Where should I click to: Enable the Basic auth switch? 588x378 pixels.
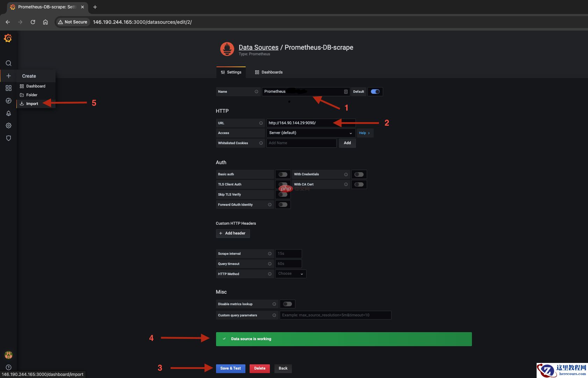(283, 174)
